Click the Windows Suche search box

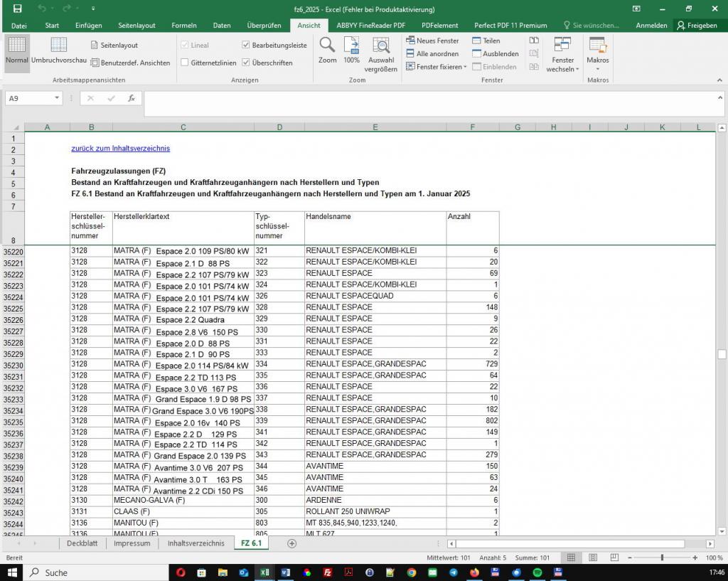pos(97,572)
